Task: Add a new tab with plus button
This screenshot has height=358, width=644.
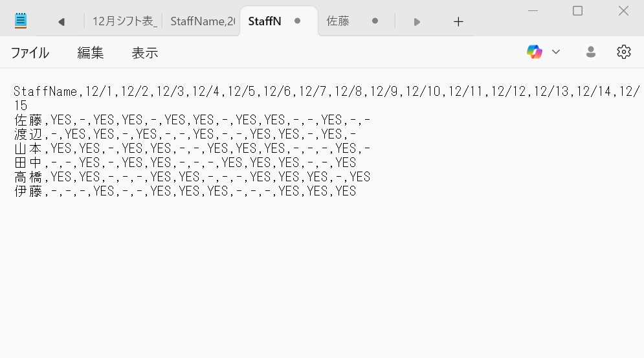Action: [458, 21]
